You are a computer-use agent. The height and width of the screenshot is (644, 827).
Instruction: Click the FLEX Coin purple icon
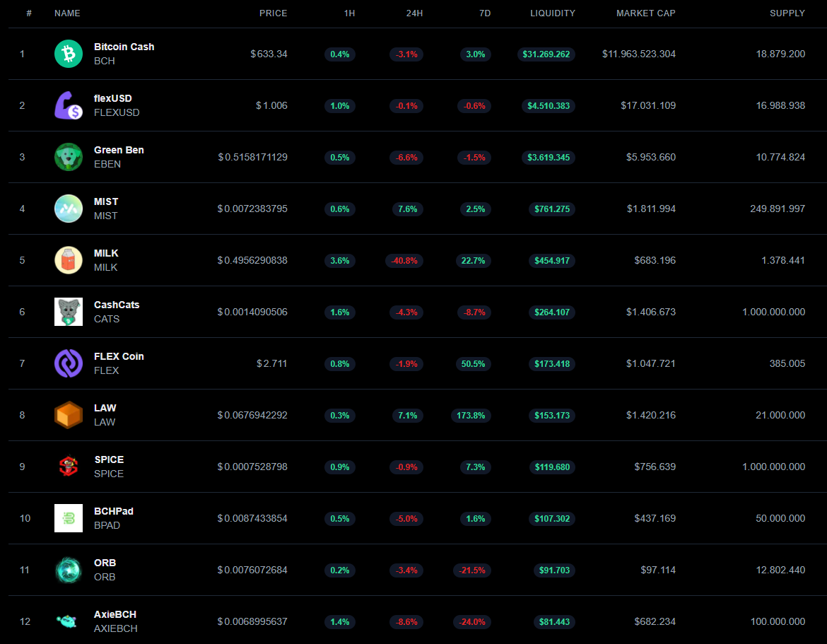69,363
